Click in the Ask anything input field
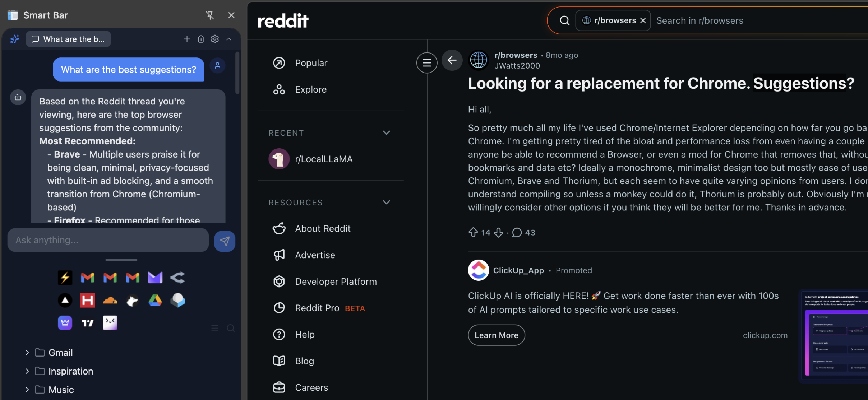 coord(107,240)
